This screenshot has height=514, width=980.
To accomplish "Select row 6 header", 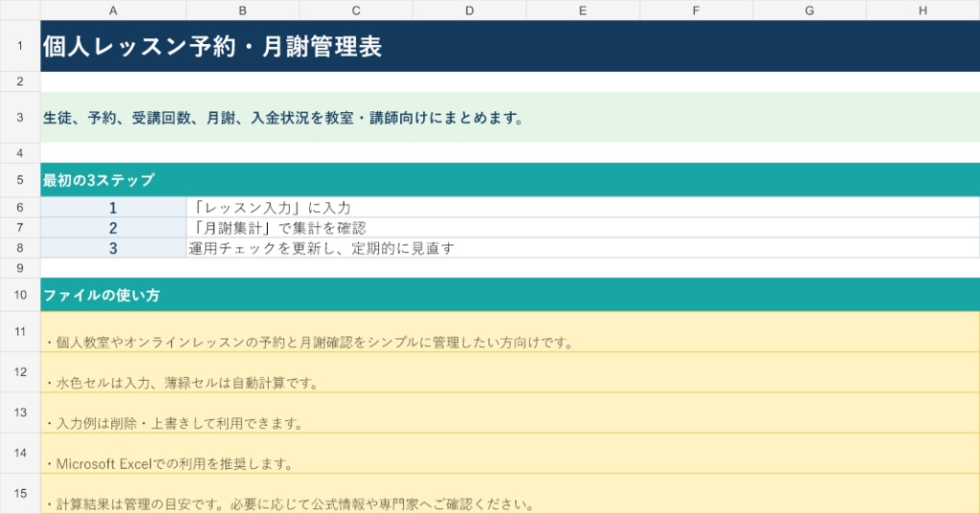I will [x=20, y=207].
